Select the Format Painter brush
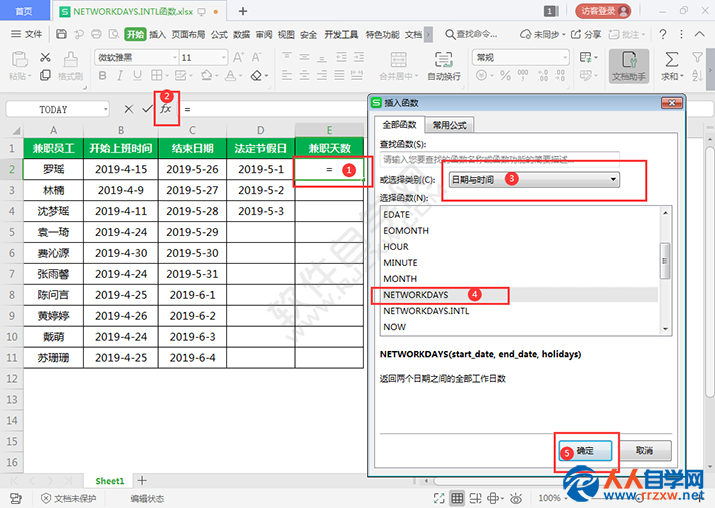 click(70, 59)
